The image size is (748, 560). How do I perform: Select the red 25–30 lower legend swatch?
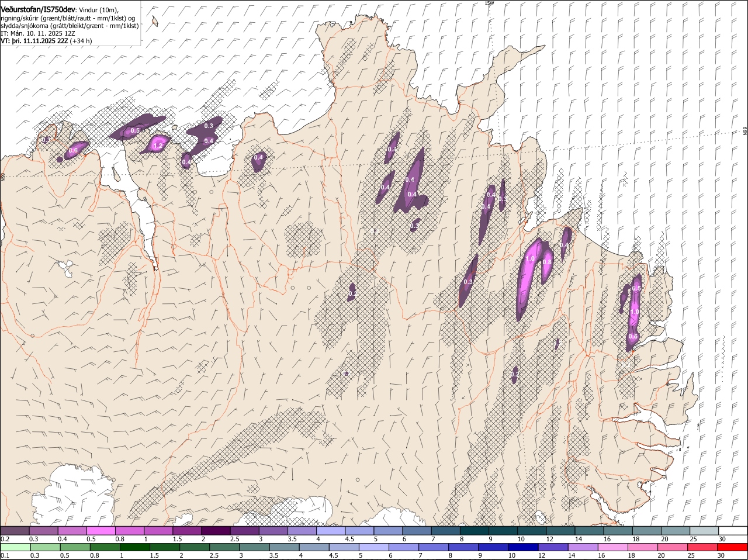pyautogui.click(x=702, y=547)
